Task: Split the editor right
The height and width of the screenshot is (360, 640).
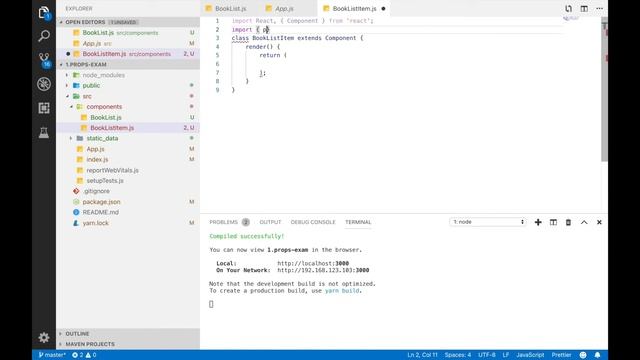Action: 584,9
